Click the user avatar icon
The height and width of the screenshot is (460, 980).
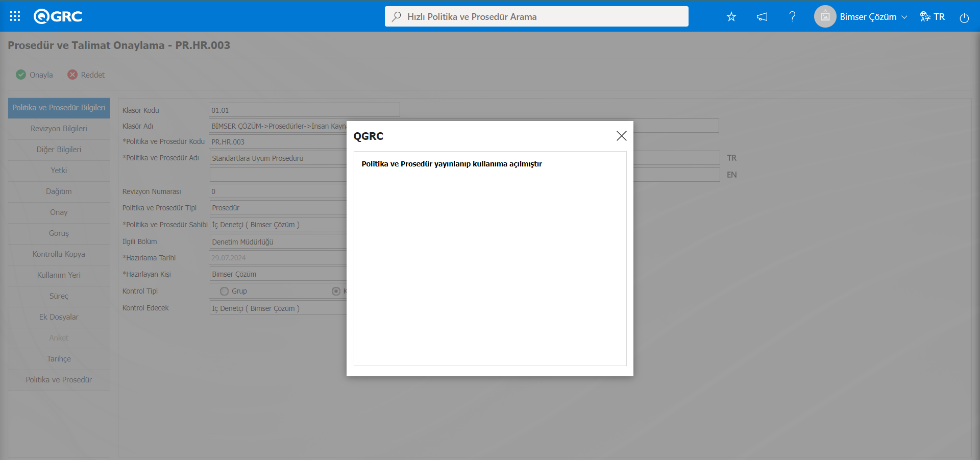tap(825, 16)
